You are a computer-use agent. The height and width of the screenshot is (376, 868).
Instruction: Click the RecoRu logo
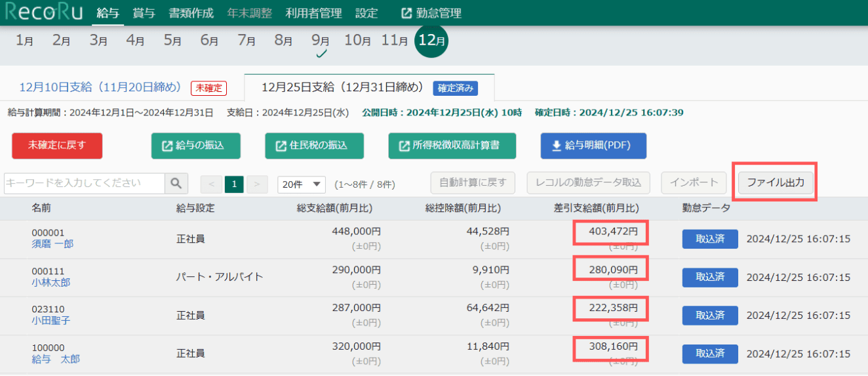click(43, 12)
